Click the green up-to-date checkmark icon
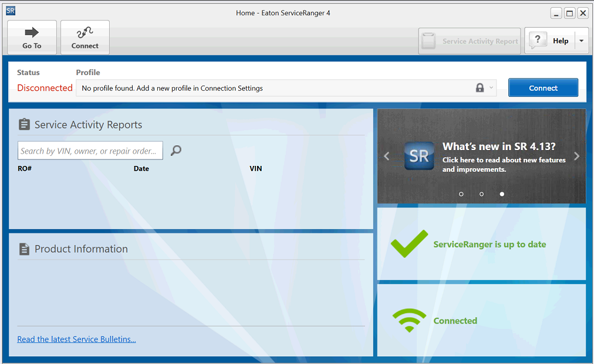 tap(409, 244)
